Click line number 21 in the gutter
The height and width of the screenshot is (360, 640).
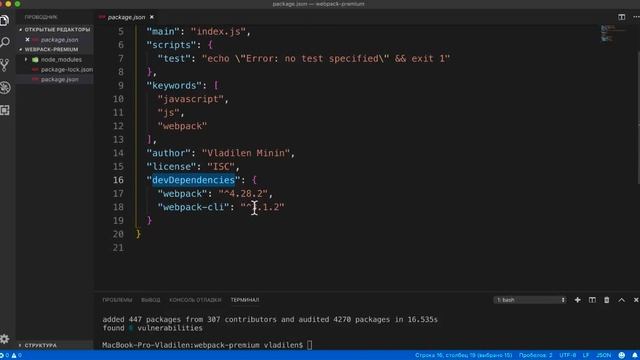(118, 247)
